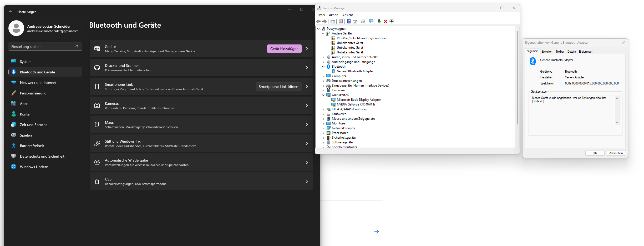This screenshot has width=644, height=246.
Task: Expand Audio, Video und Gamecontroller node
Action: 323,57
